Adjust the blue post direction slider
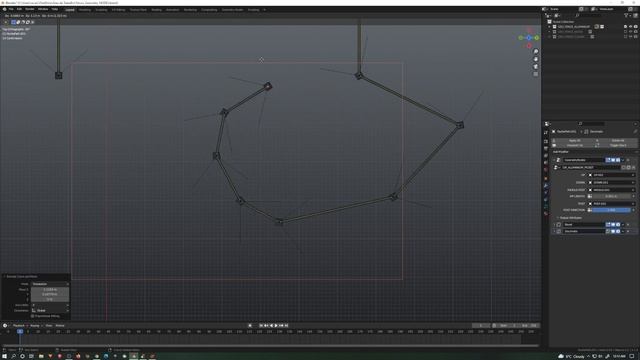This screenshot has width=640, height=360. pos(611,210)
